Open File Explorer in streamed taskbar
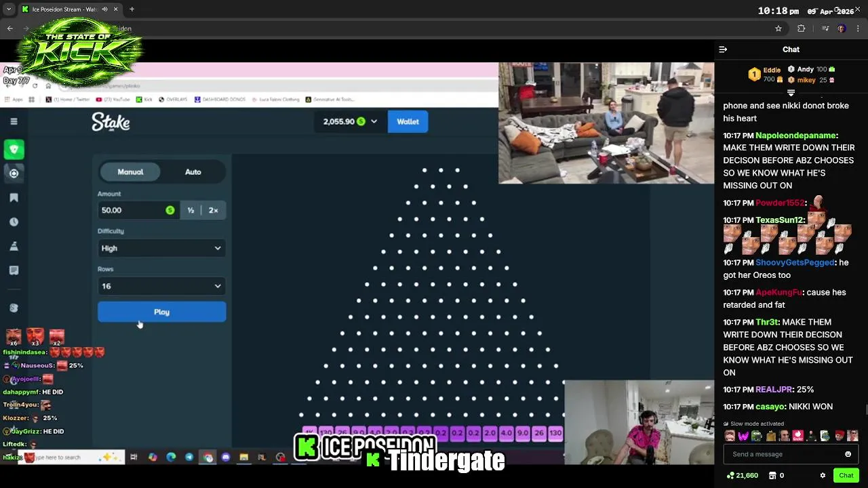 point(244,457)
